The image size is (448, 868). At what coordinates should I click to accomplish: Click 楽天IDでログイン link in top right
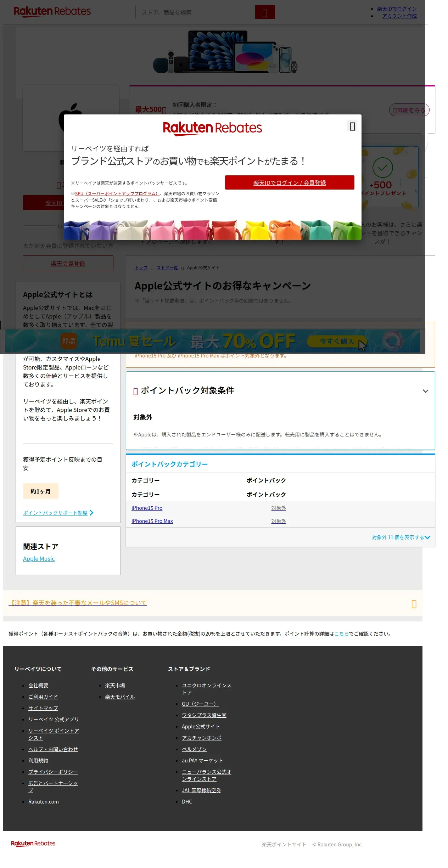397,9
